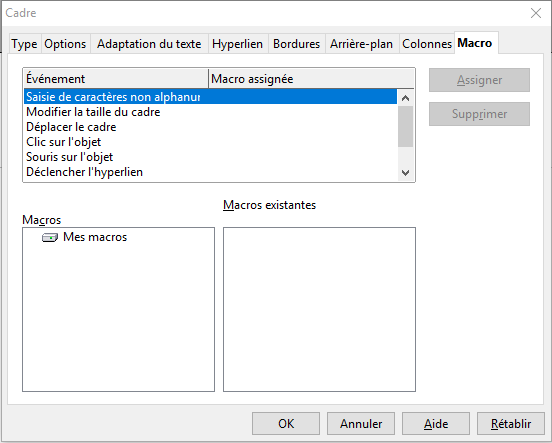This screenshot has width=552, height=443.
Task: Open the Type tab
Action: 24,44
